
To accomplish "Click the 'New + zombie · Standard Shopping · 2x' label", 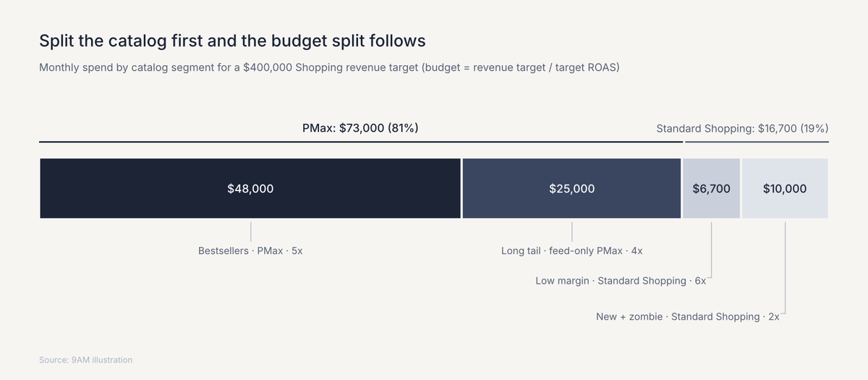I will pyautogui.click(x=688, y=317).
